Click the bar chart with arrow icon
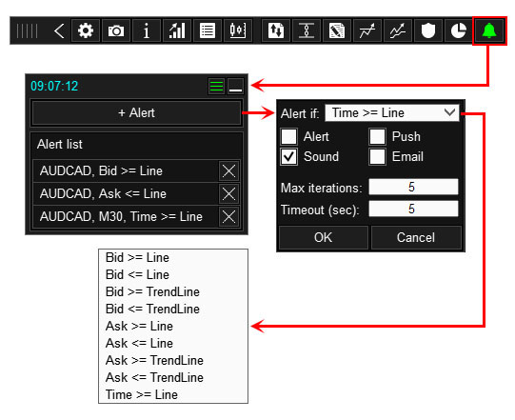This screenshot has width=515, height=420. click(x=177, y=30)
